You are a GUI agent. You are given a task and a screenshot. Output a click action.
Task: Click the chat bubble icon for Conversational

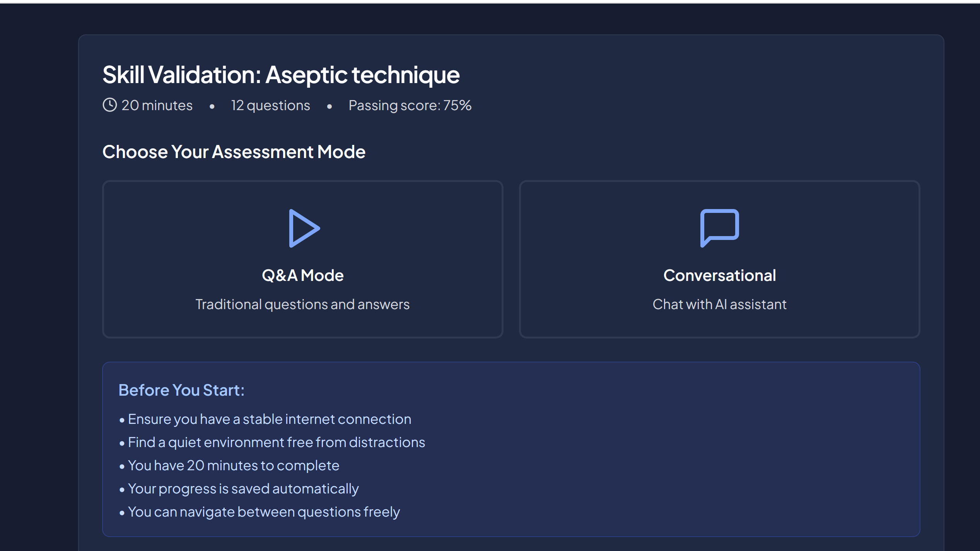719,228
